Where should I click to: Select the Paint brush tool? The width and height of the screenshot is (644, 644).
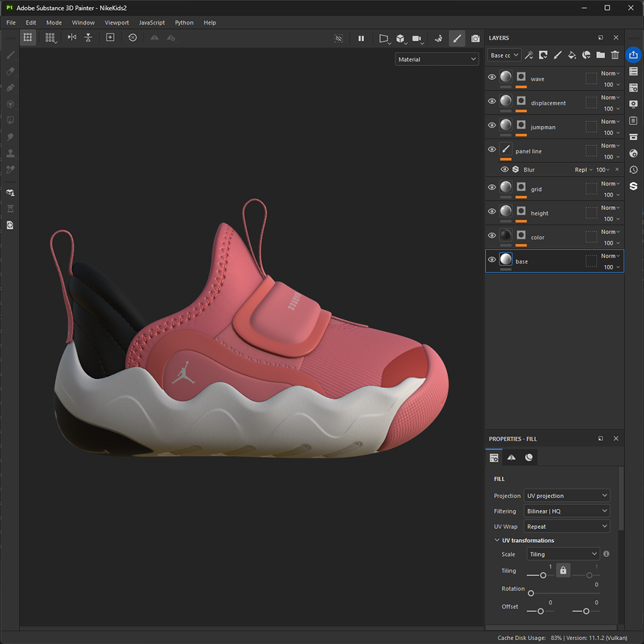click(x=10, y=55)
